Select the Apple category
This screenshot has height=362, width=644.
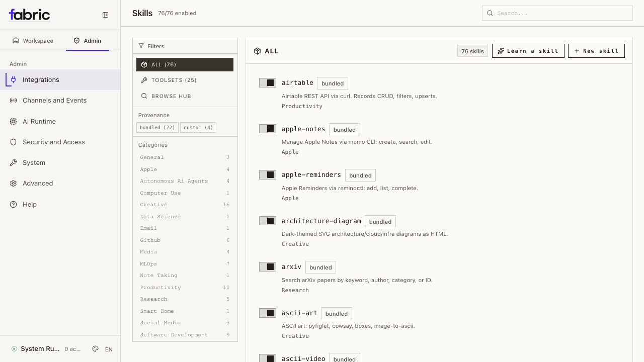(185, 169)
